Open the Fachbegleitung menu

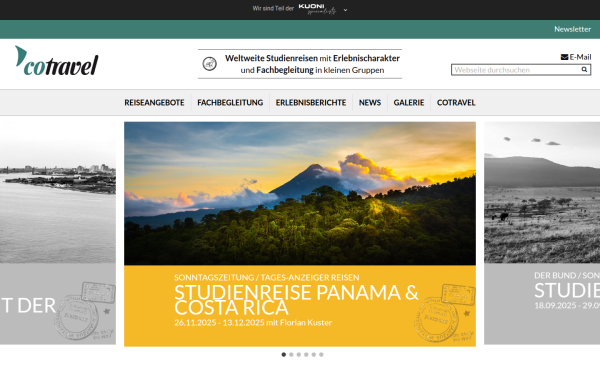[230, 103]
